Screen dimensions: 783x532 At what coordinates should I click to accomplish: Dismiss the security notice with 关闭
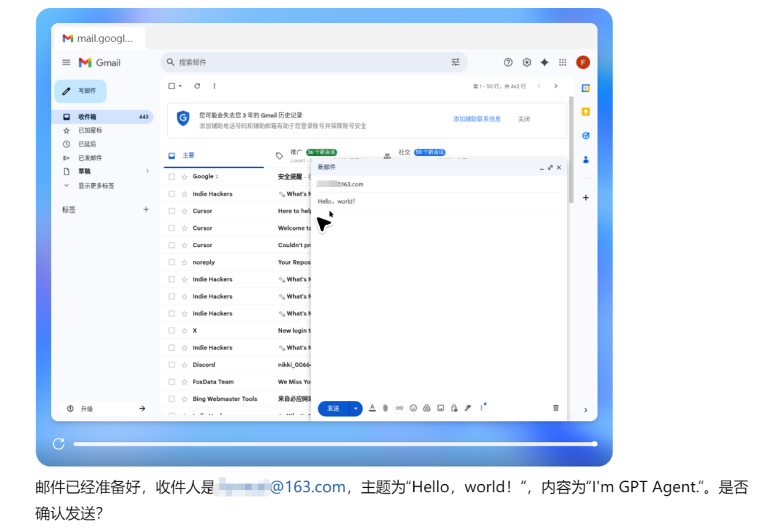click(524, 119)
